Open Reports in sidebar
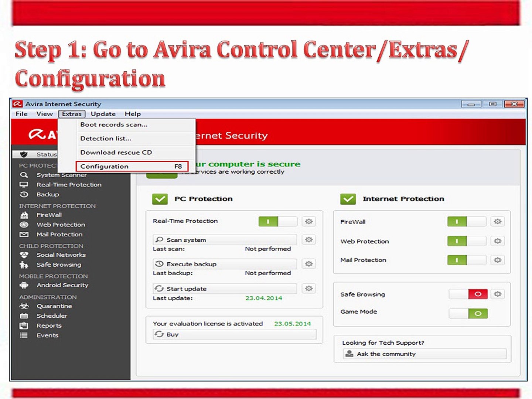The image size is (532, 399). pos(49,325)
